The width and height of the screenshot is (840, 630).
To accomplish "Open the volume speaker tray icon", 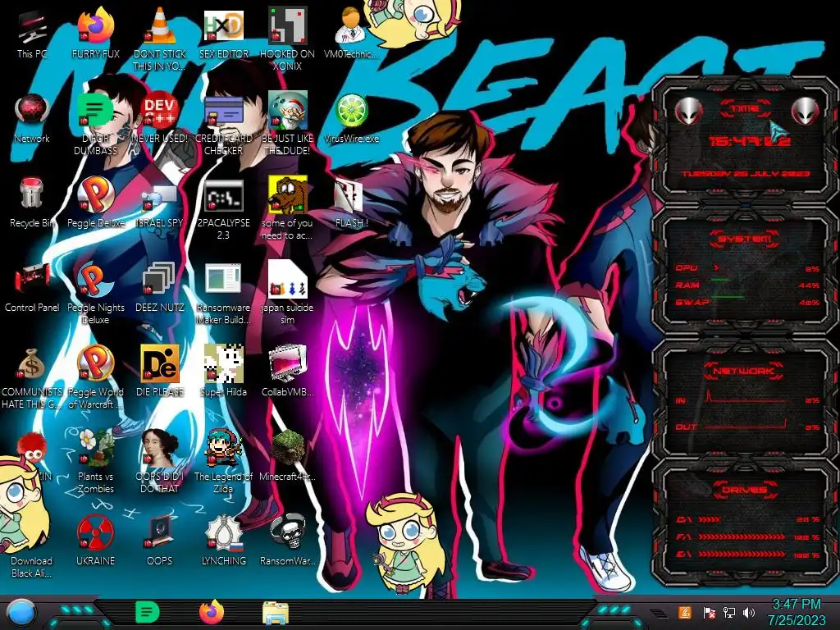I will [749, 612].
